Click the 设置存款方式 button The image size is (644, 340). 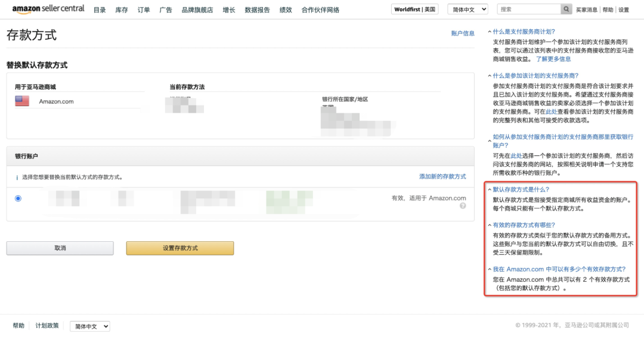click(x=180, y=248)
